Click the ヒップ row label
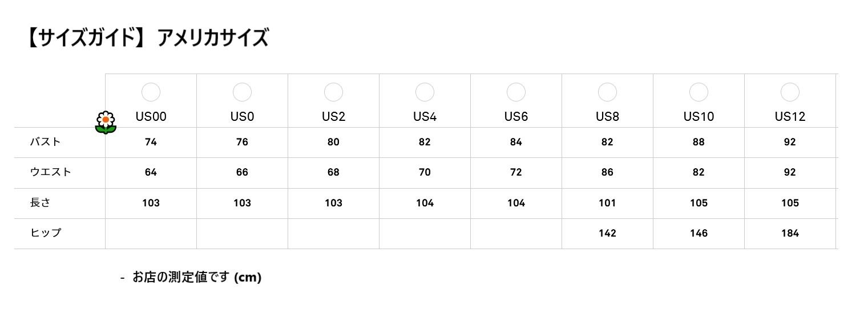868x309 pixels. click(x=45, y=233)
